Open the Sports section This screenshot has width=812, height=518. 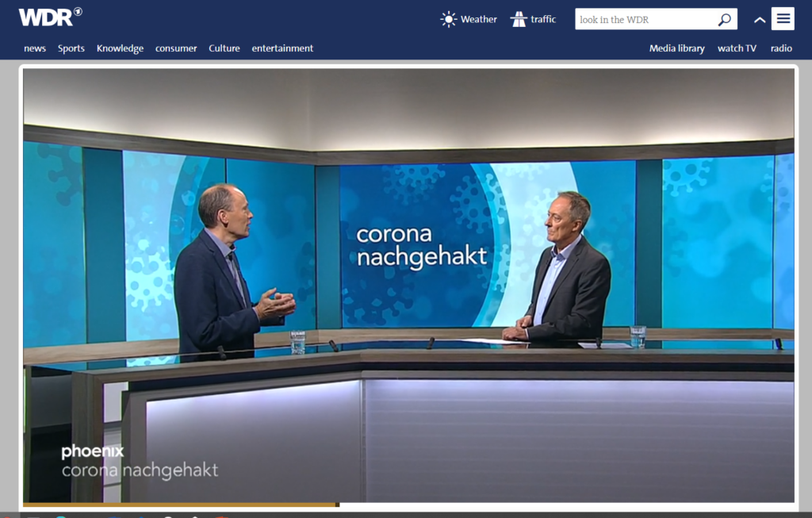pyautogui.click(x=71, y=48)
